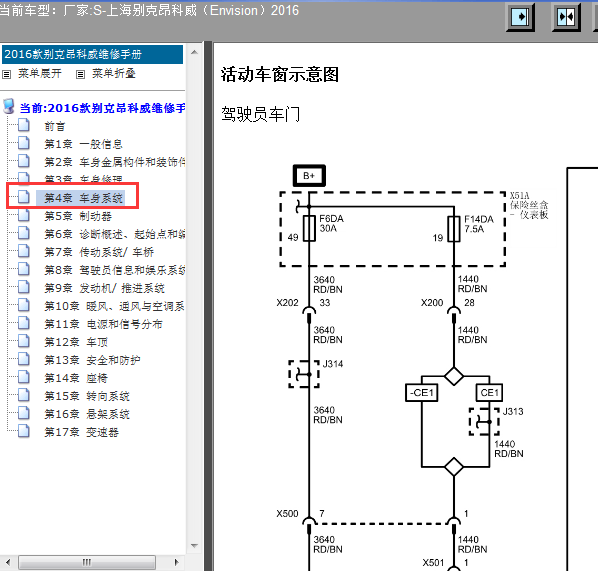Click the page icon beside 第13章

24,359
